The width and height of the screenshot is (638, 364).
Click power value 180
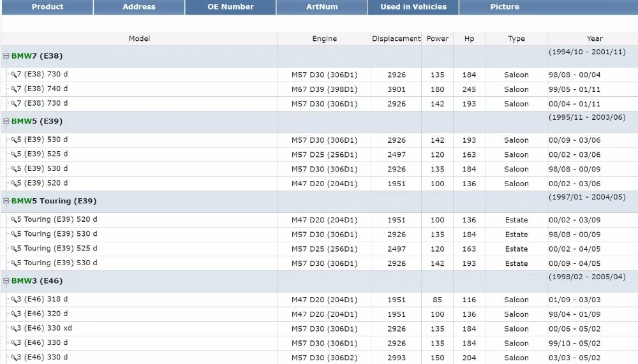[438, 89]
